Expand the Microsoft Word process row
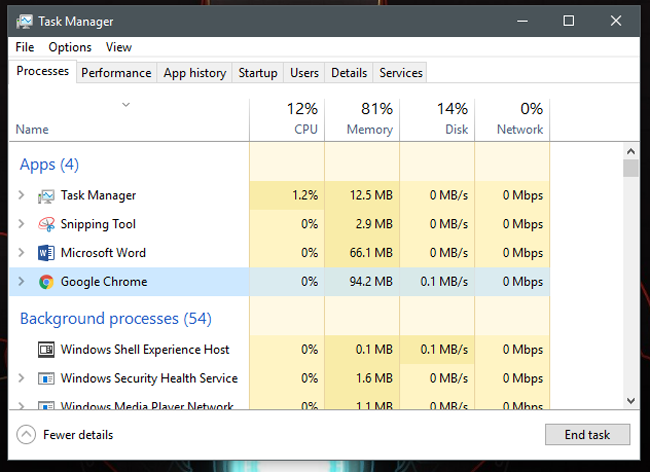 point(21,253)
